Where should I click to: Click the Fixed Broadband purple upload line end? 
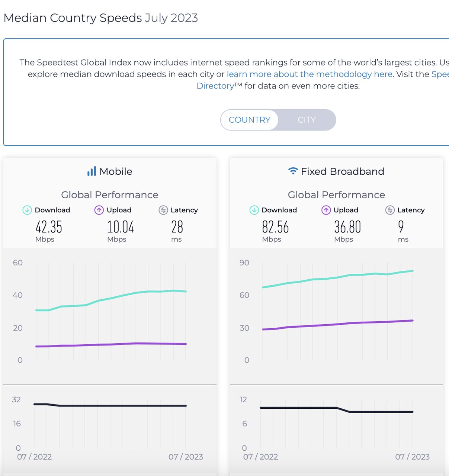(x=412, y=321)
